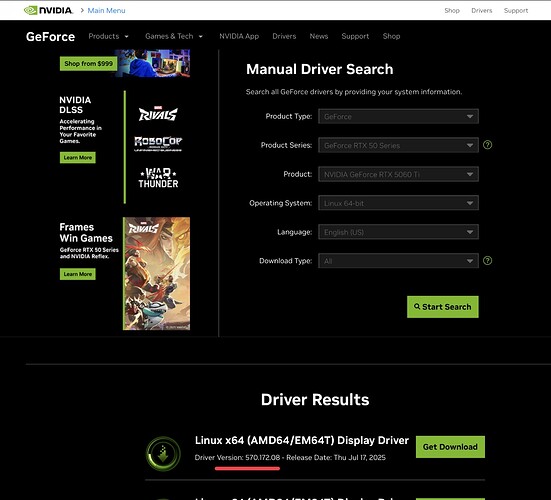Open the Download Type dropdown
The image size is (551, 500).
(398, 261)
